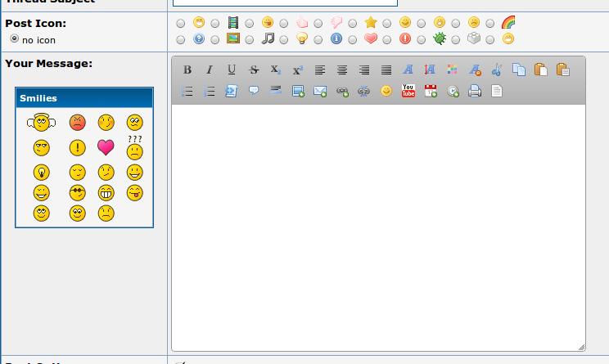Insert an email link with envelope icon
The image size is (609, 364).
[320, 92]
